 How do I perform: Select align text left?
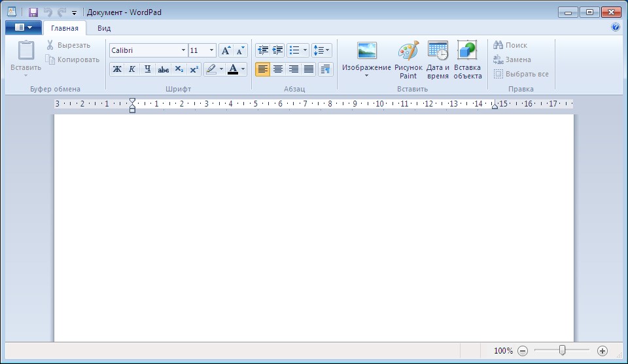tap(262, 69)
